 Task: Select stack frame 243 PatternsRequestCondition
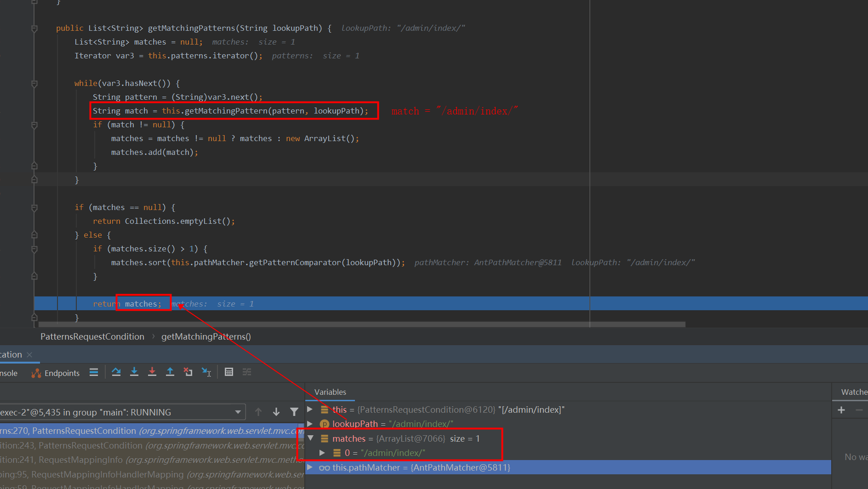[152, 445]
